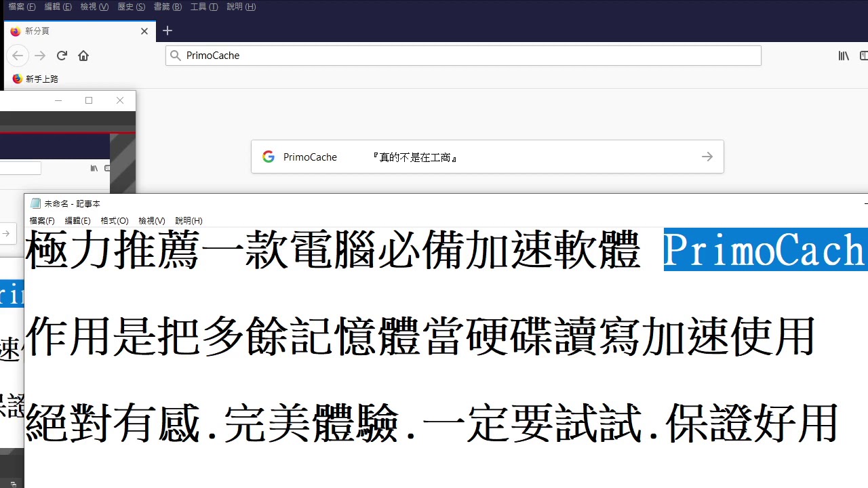Open a new tab with plus button

tap(167, 30)
